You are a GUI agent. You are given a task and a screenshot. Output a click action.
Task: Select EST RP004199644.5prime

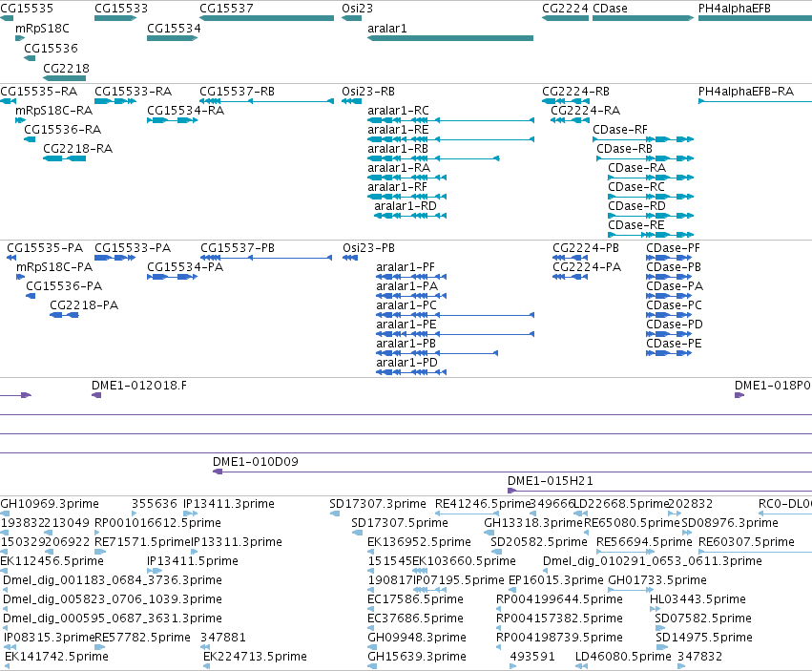point(499,609)
